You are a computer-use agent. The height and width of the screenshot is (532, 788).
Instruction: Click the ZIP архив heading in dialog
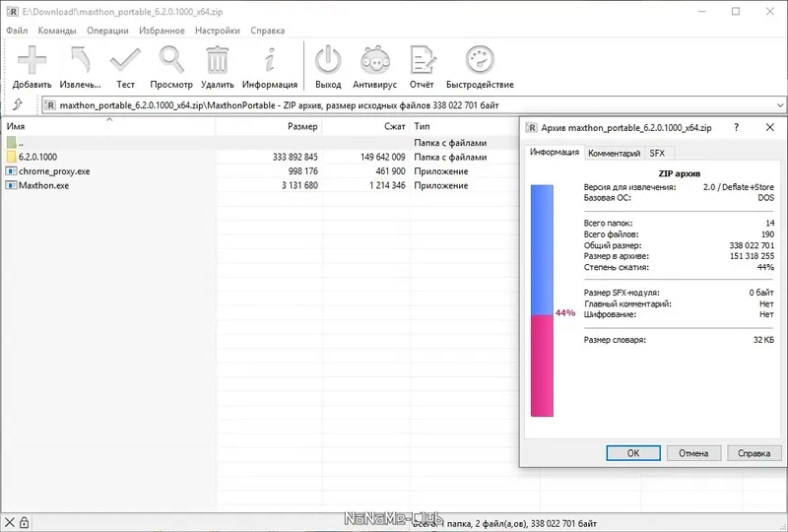(679, 173)
